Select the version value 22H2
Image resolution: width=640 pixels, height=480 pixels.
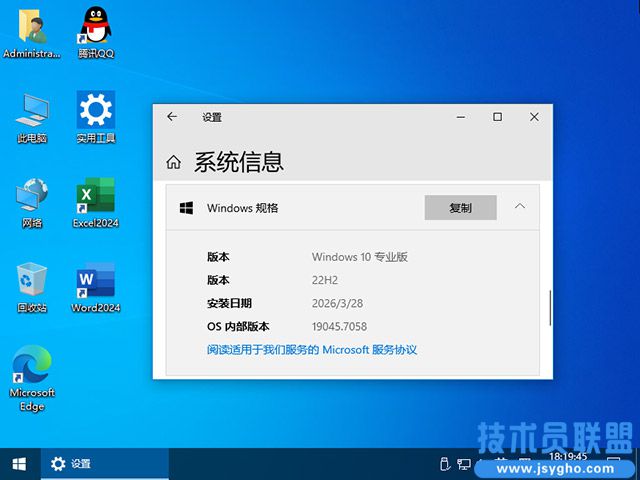[325, 280]
